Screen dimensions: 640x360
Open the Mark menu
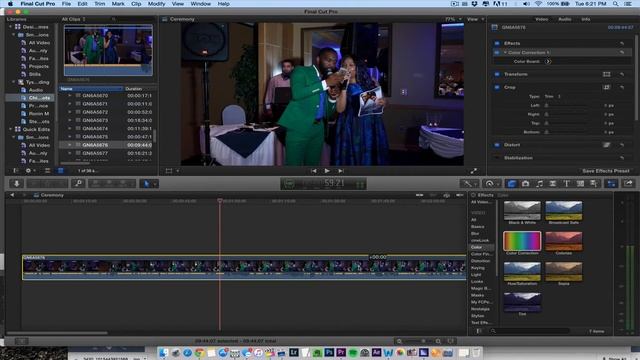pyautogui.click(x=118, y=4)
